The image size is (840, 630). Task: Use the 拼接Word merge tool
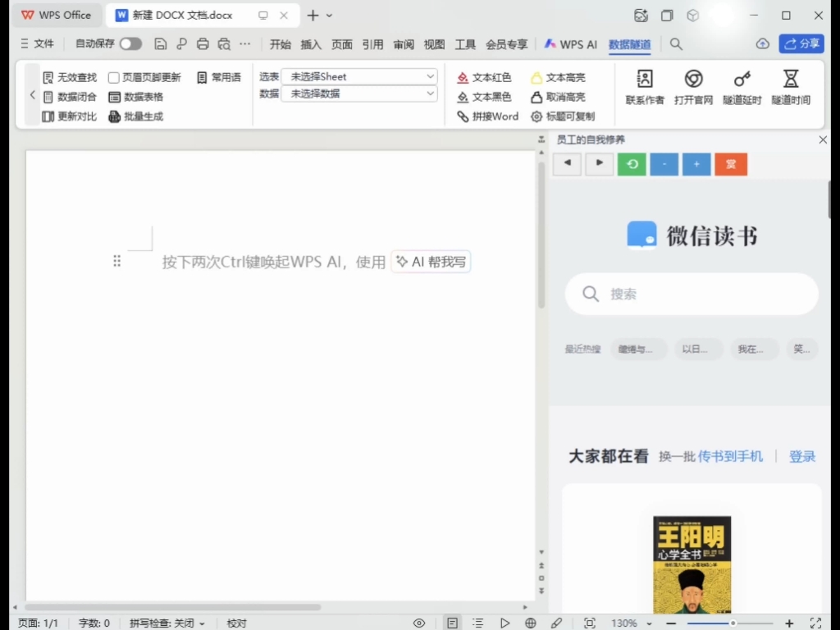coord(487,116)
